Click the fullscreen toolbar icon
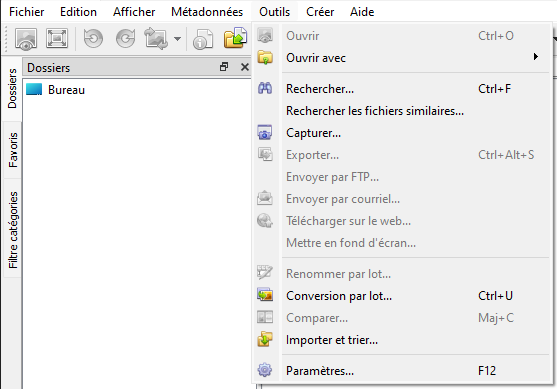This screenshot has width=557, height=389. click(57, 38)
